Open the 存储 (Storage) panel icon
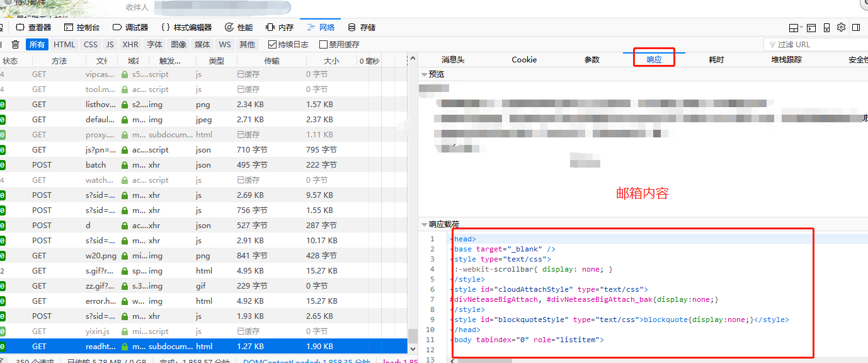This screenshot has height=363, width=868. (351, 27)
